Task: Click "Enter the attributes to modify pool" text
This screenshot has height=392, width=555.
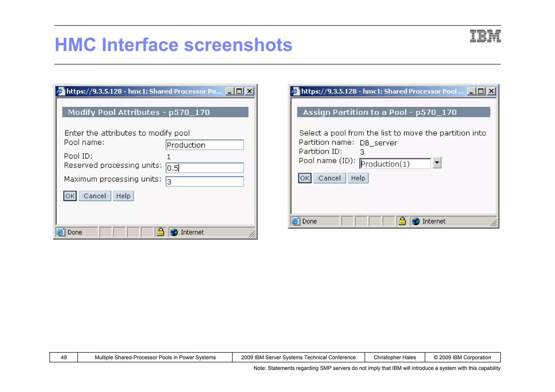Action: point(127,133)
